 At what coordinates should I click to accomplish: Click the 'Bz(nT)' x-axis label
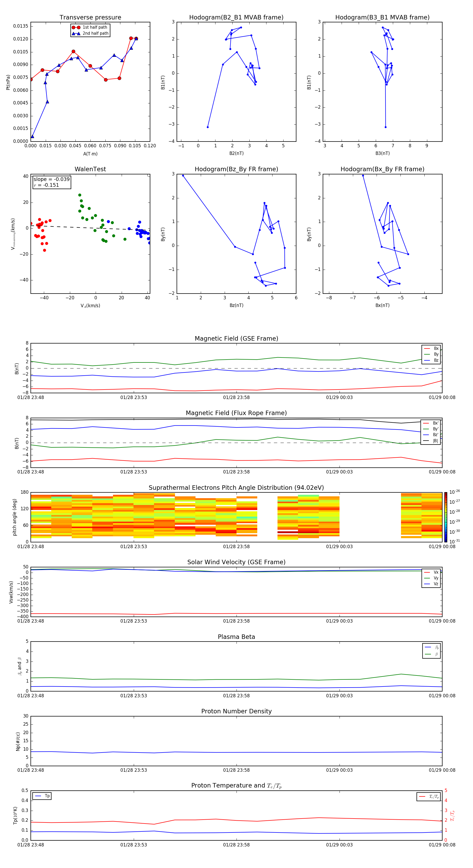point(236,305)
